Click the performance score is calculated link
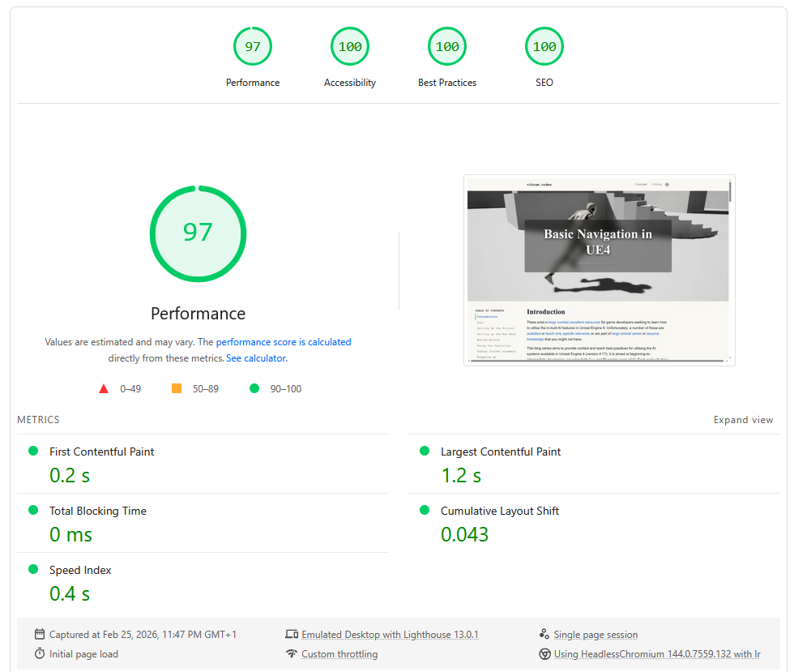 [x=283, y=341]
